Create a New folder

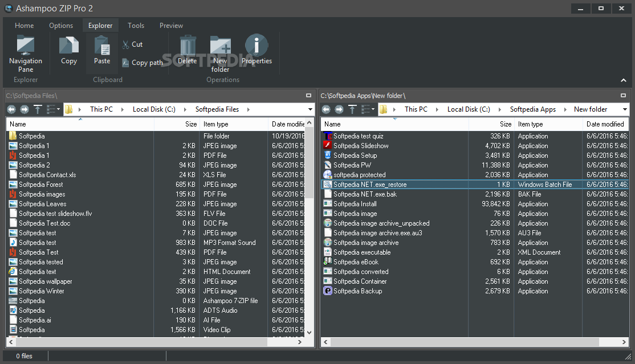[220, 54]
